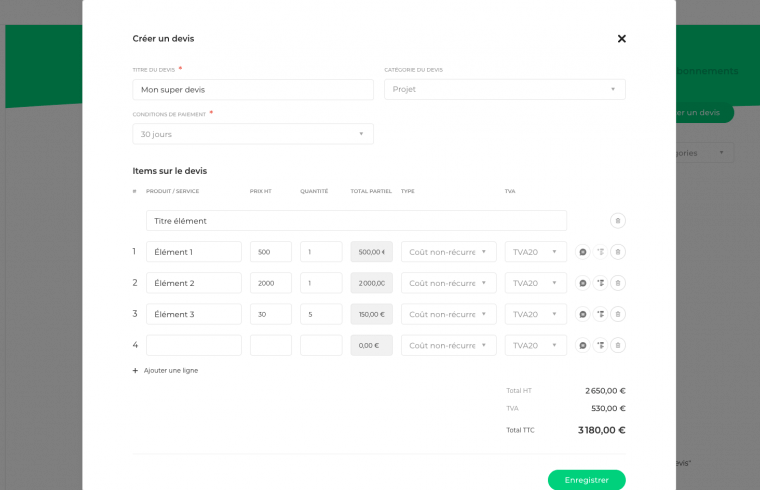Delete the Élément 2 row
The image size is (760, 490).
point(618,283)
